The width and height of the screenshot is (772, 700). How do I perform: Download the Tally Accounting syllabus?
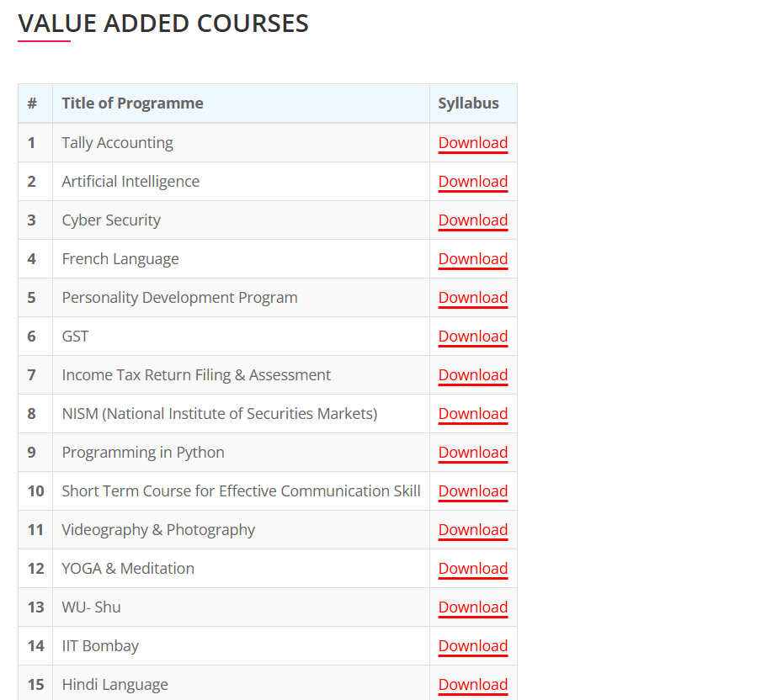point(472,143)
